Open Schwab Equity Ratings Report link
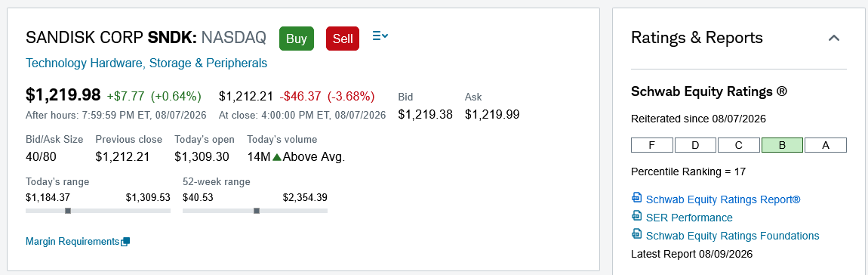 (723, 199)
